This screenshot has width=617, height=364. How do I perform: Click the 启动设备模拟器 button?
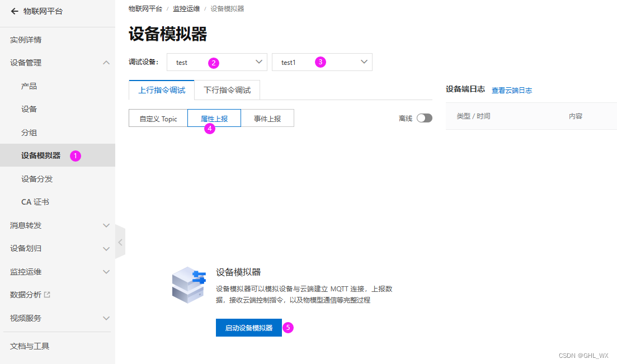[x=248, y=328]
